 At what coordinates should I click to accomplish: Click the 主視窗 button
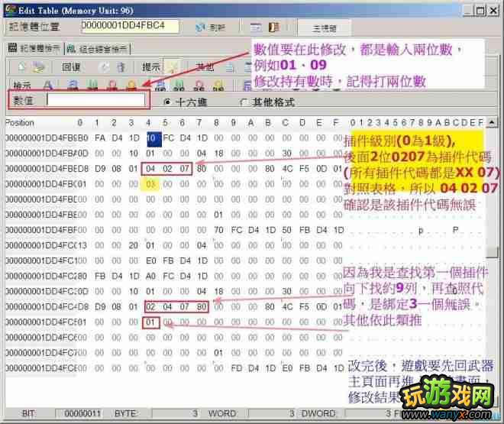tap(324, 27)
